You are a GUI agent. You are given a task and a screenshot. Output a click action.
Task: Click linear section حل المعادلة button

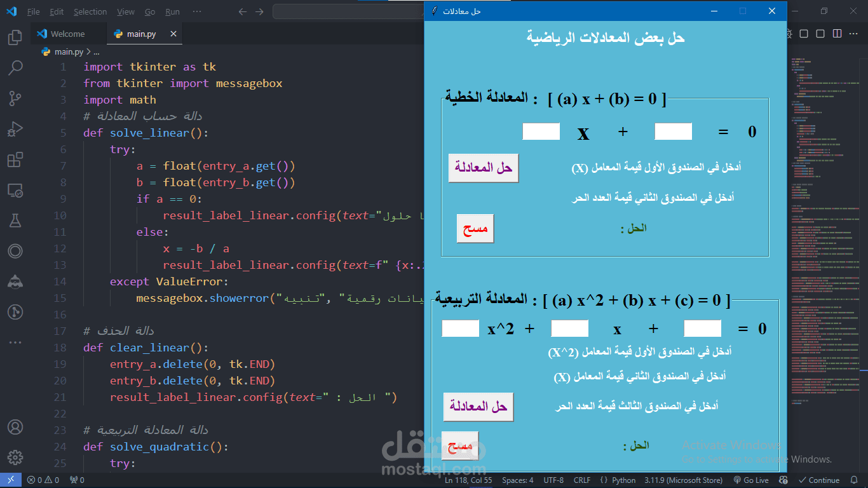(484, 168)
